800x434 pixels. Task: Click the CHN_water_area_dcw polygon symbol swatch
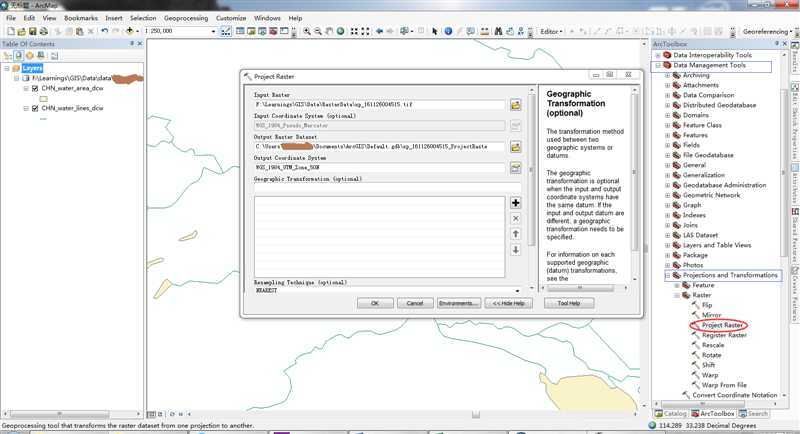pyautogui.click(x=43, y=98)
